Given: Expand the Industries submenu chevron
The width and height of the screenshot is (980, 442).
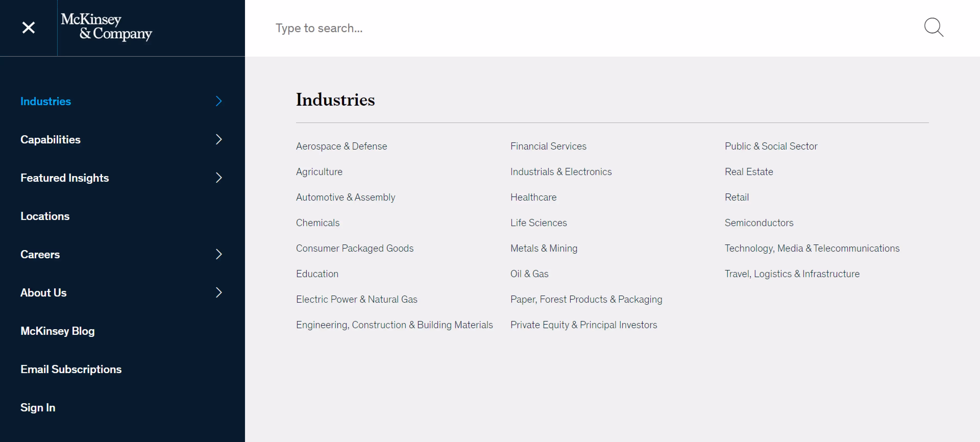Looking at the screenshot, I should click(x=219, y=101).
